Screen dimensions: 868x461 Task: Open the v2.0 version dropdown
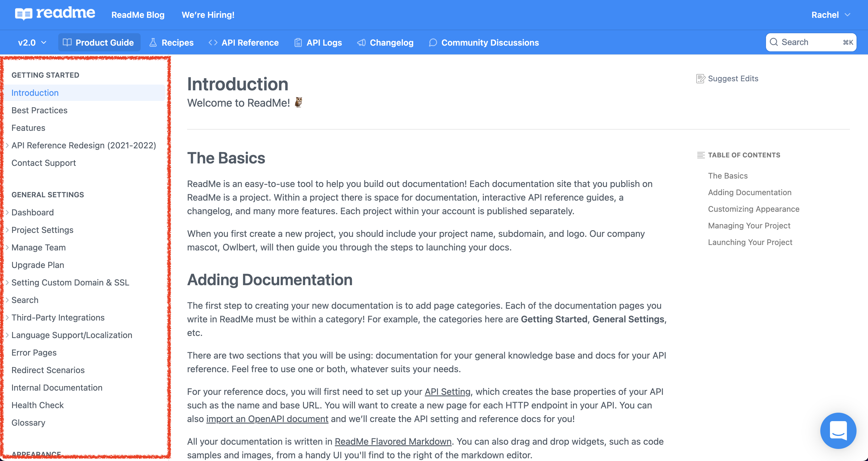pos(32,43)
